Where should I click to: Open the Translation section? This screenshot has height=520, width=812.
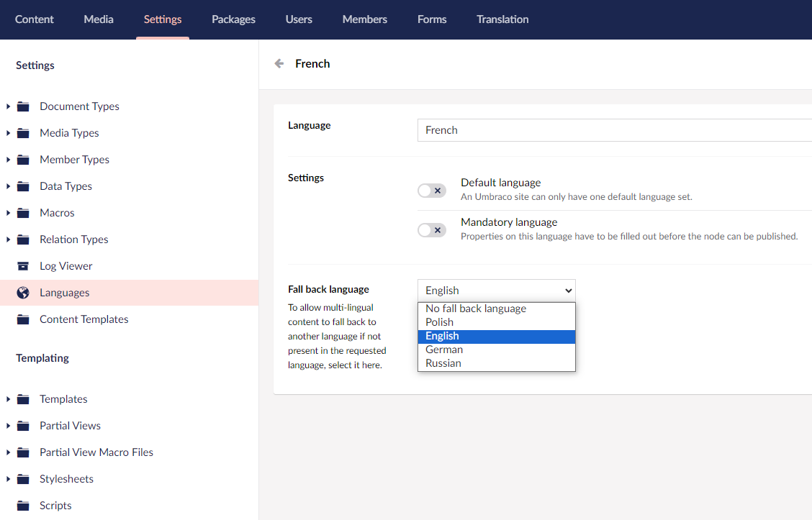tap(502, 19)
